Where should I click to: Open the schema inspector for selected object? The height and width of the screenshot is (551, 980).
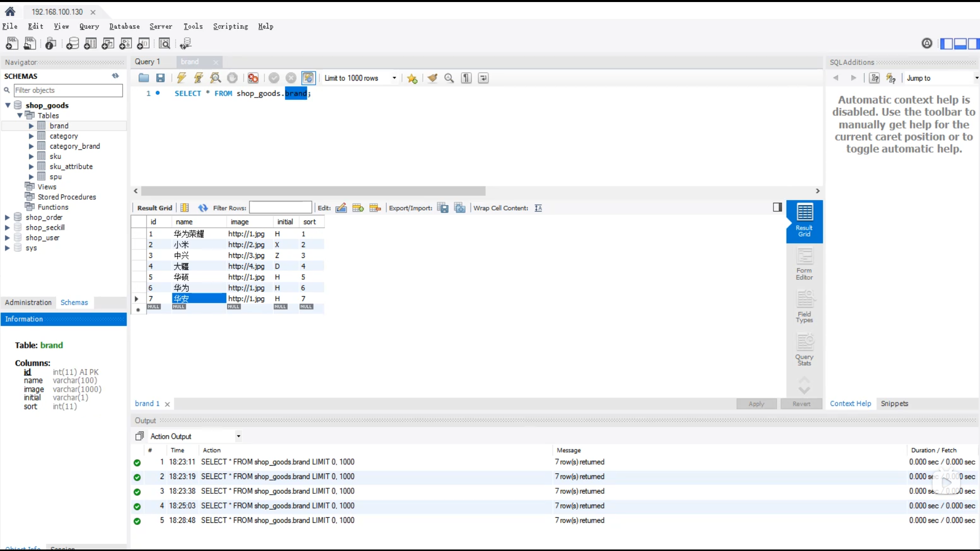tap(51, 43)
